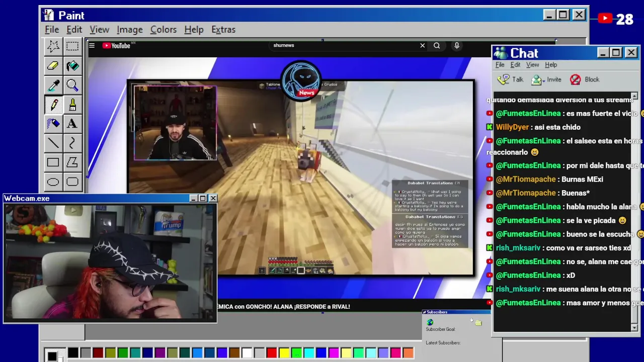Pick the bright red color swatch
This screenshot has height=362, width=644.
pos(272,353)
